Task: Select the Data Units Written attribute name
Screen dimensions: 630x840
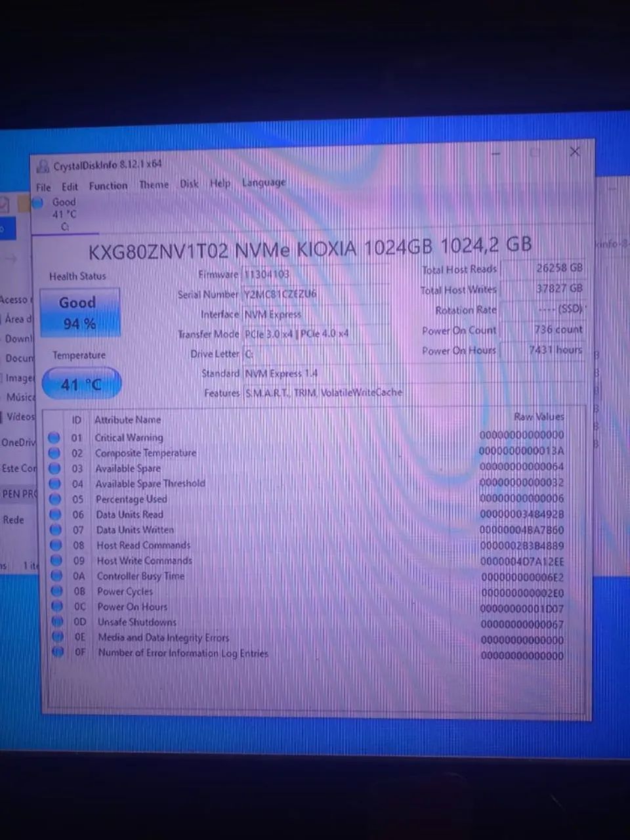Action: pos(135,530)
